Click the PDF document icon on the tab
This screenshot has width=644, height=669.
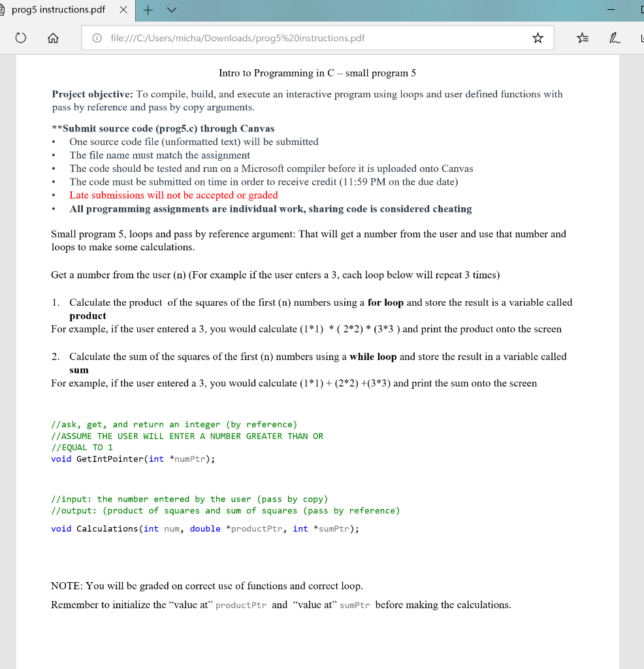click(7, 10)
